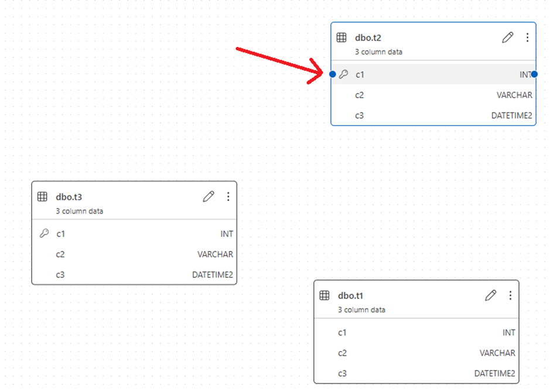Click the table grid icon of dbo.t3
Viewport: 550px width, 392px height.
(42, 197)
